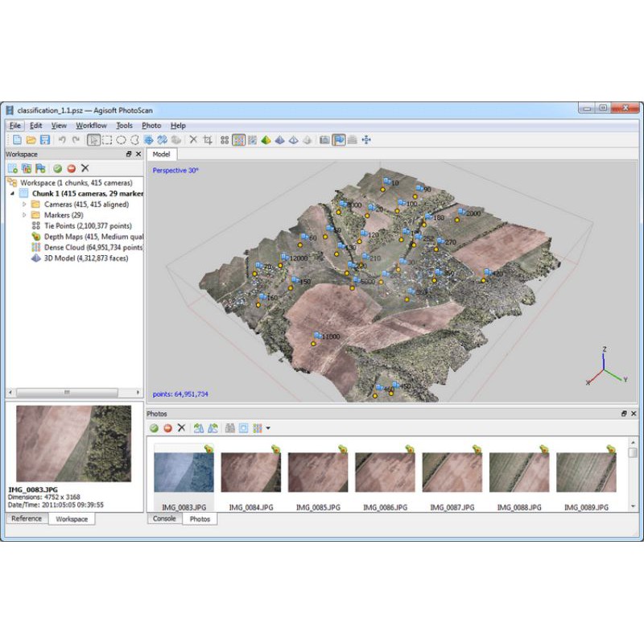Screen dimensions: 644x644
Task: Select the Rectangle selection tool
Action: click(107, 140)
